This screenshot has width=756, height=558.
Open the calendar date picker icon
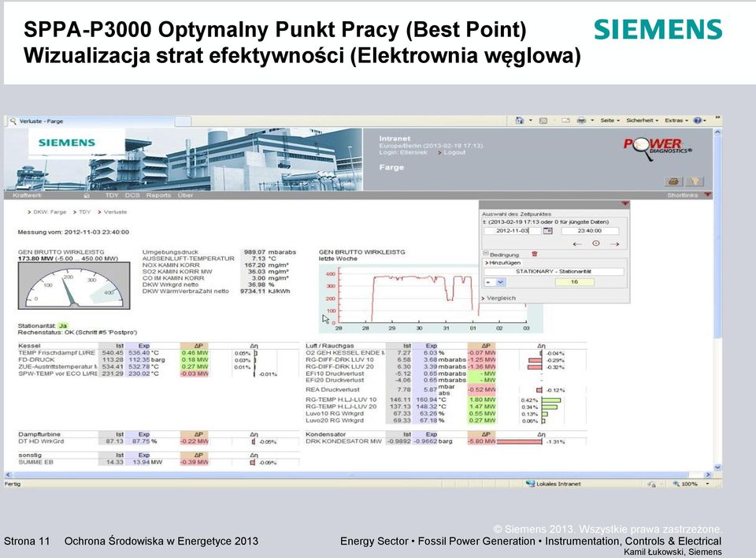(548, 231)
